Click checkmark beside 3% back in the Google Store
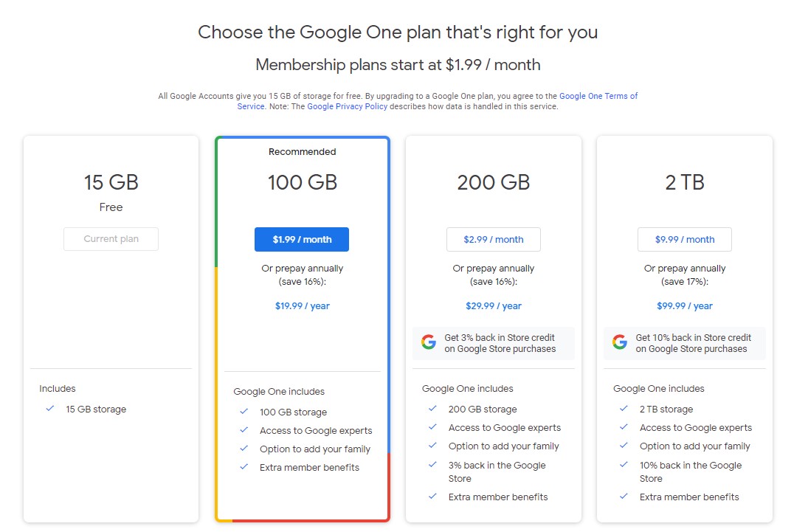 (432, 465)
